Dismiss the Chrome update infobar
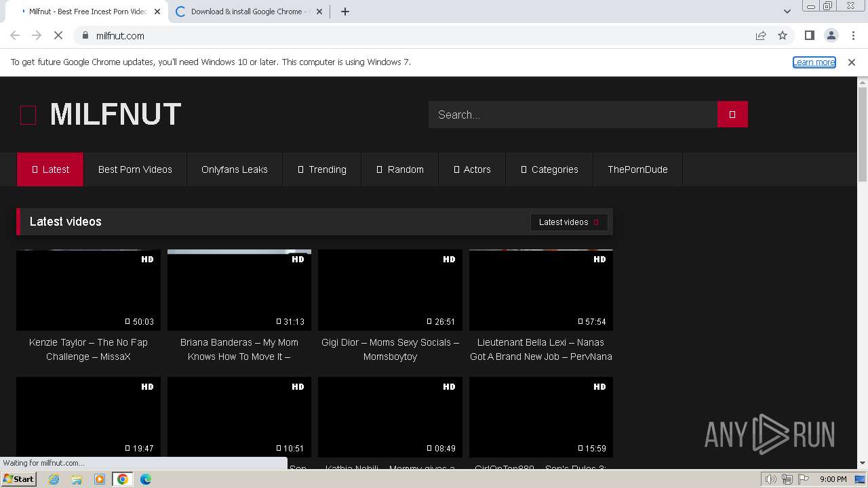This screenshot has width=868, height=488. point(852,62)
